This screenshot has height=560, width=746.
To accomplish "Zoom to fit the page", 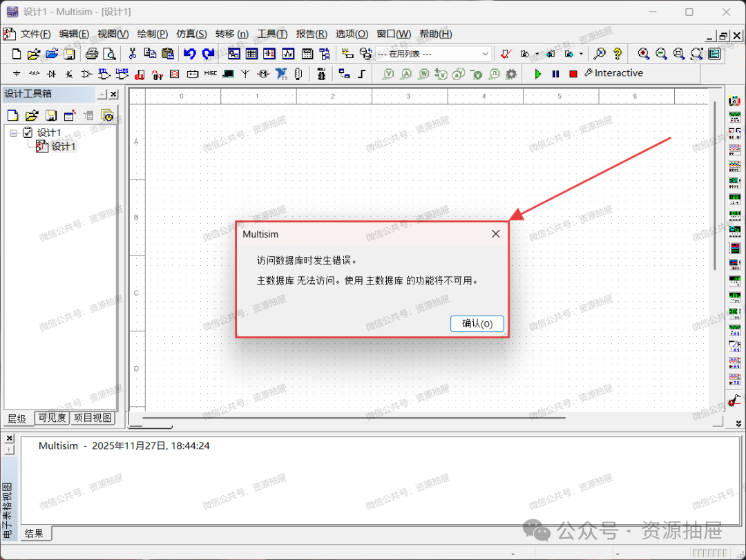I will (x=696, y=54).
